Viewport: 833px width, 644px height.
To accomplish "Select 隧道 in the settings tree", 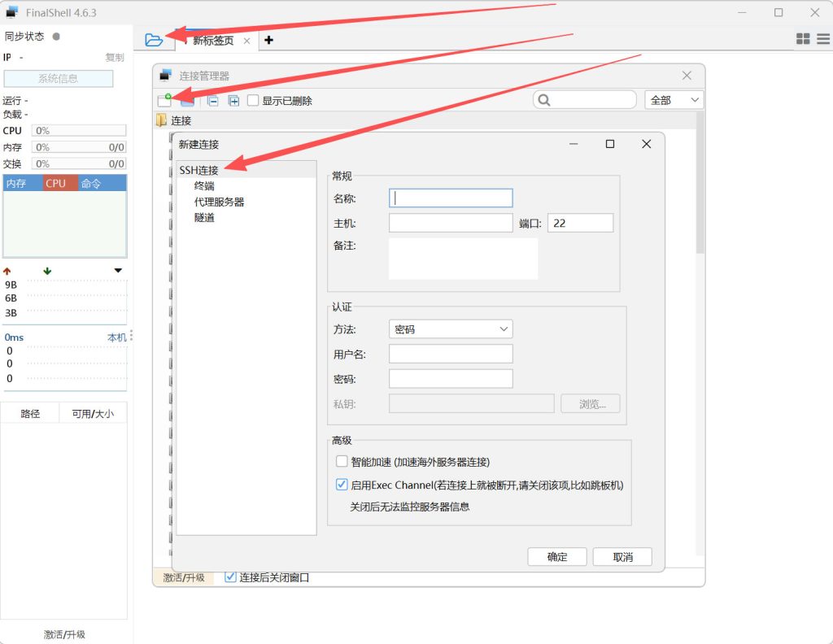I will click(204, 218).
